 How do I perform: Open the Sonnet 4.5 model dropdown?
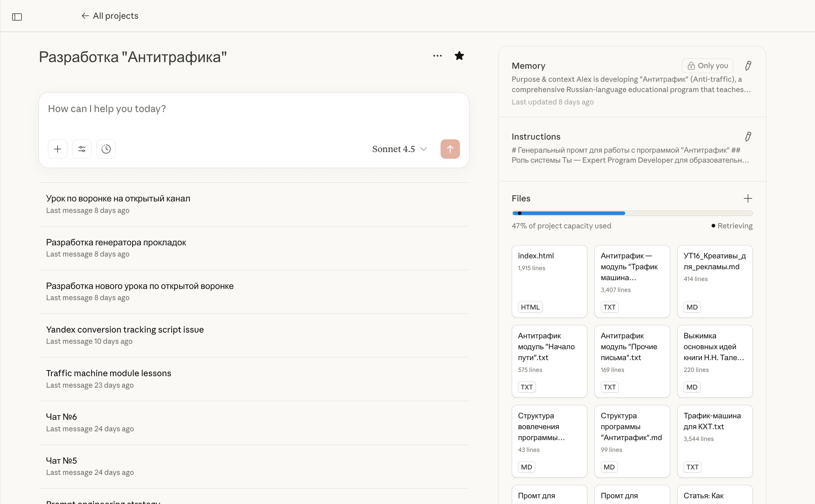(399, 149)
